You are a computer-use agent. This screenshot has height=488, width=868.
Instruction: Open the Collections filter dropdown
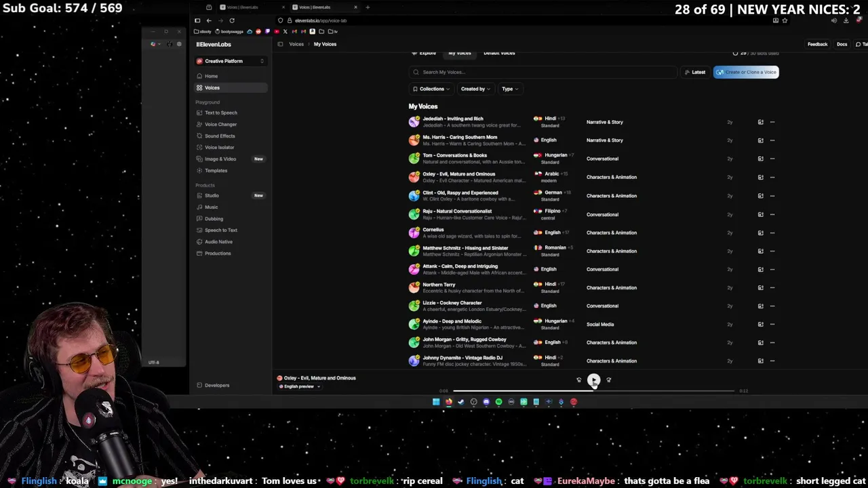(x=431, y=89)
